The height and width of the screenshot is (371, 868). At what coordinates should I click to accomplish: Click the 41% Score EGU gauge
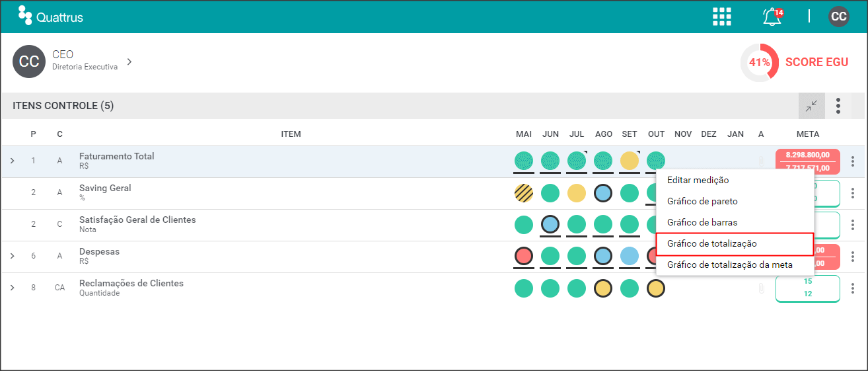coord(760,63)
